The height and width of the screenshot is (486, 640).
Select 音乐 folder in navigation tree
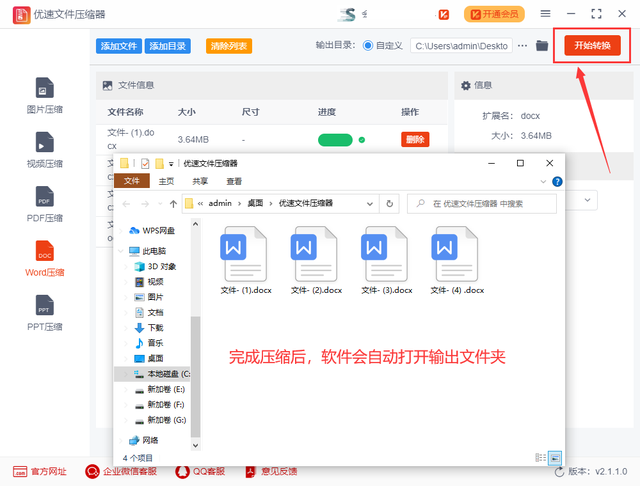coord(149,343)
